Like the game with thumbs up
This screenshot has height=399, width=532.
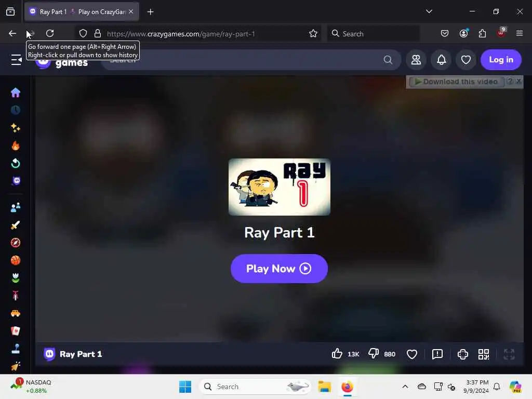pos(337,354)
